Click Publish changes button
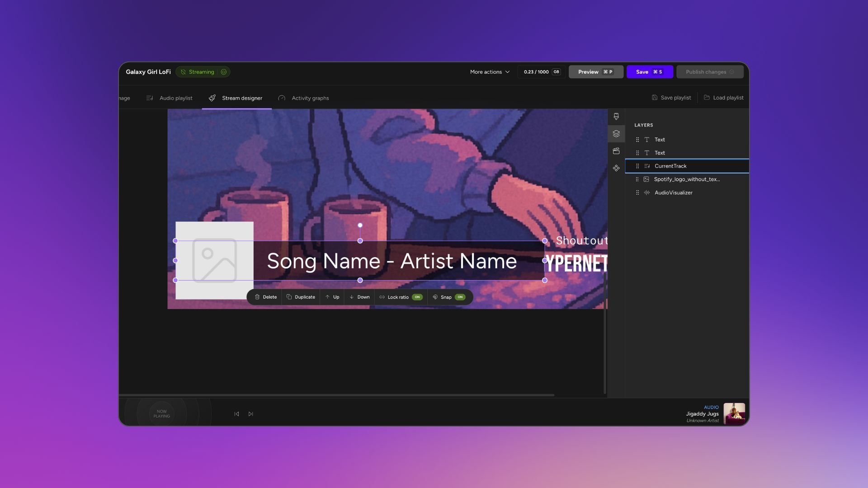 tap(710, 72)
